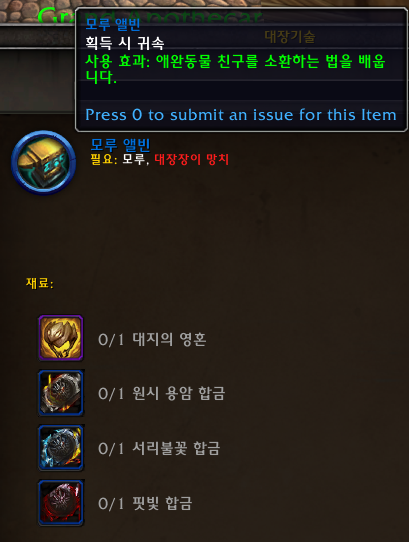Screen dimensions: 409x542
Task: Click the 획득 시 귀속 tooltip line
Action: point(124,43)
